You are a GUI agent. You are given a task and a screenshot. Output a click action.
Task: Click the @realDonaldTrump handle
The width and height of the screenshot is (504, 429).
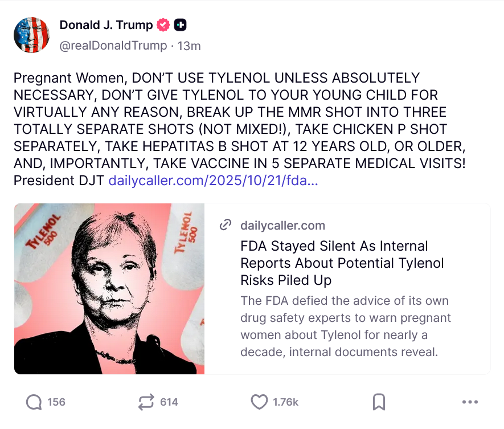(x=113, y=46)
